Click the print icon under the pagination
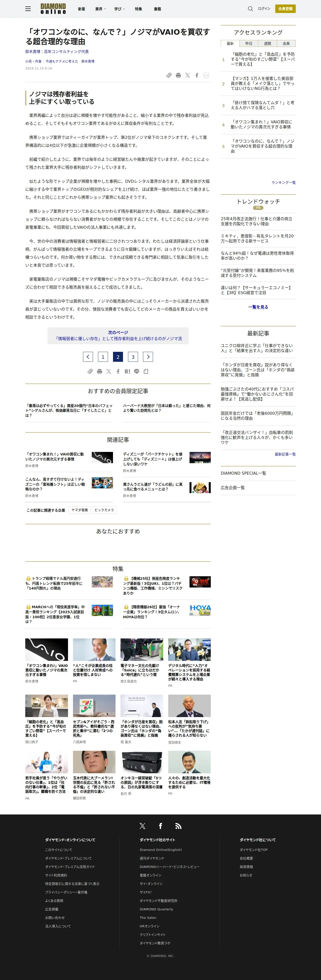Screen dimensions: 321x980 pyautogui.click(x=99, y=371)
